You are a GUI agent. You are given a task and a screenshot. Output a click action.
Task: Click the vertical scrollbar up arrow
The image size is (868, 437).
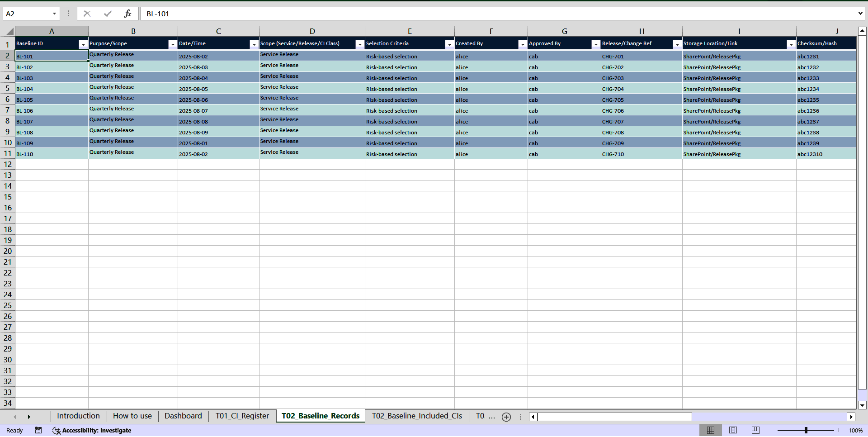pyautogui.click(x=862, y=31)
